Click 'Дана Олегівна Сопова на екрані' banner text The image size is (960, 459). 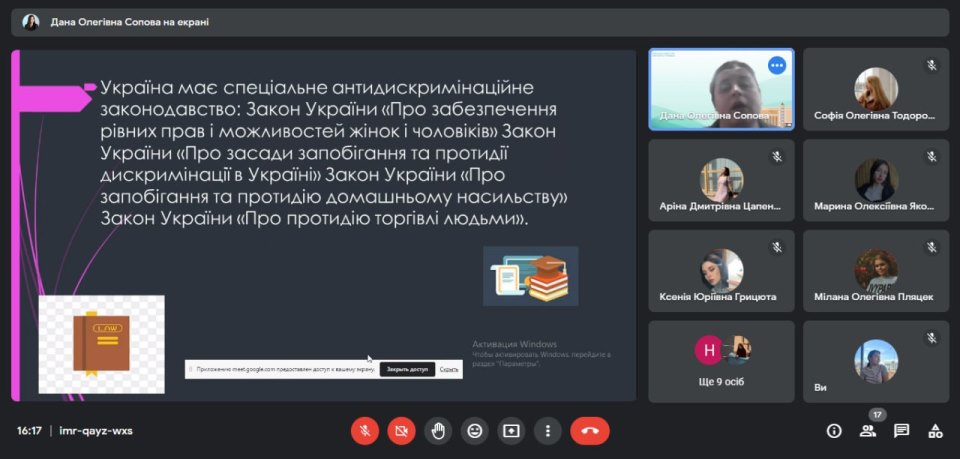click(130, 22)
